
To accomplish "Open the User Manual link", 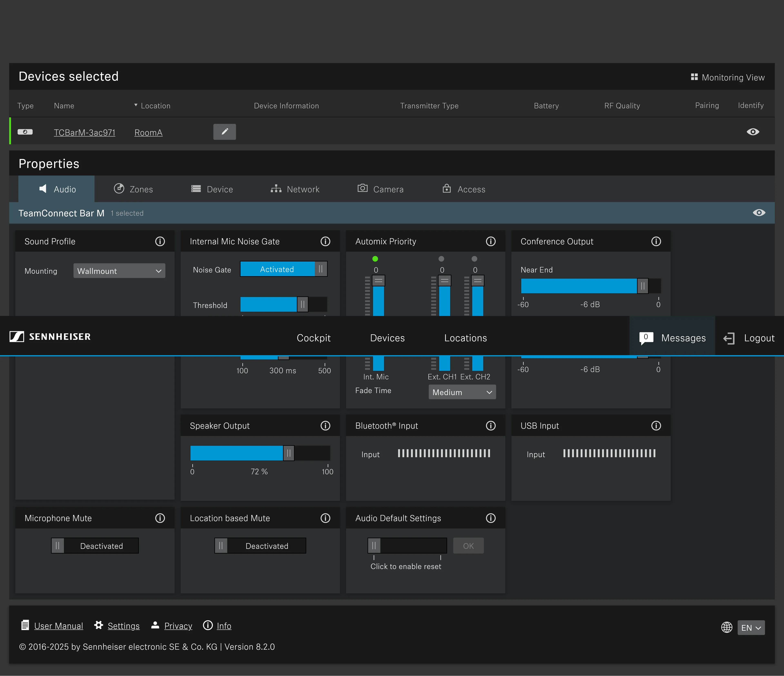I will 59,626.
